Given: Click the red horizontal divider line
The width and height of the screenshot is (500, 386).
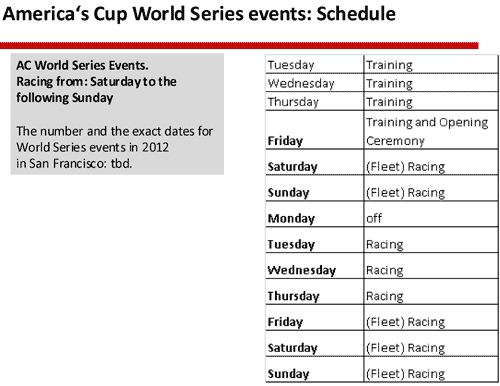Looking at the screenshot, I should tap(239, 46).
